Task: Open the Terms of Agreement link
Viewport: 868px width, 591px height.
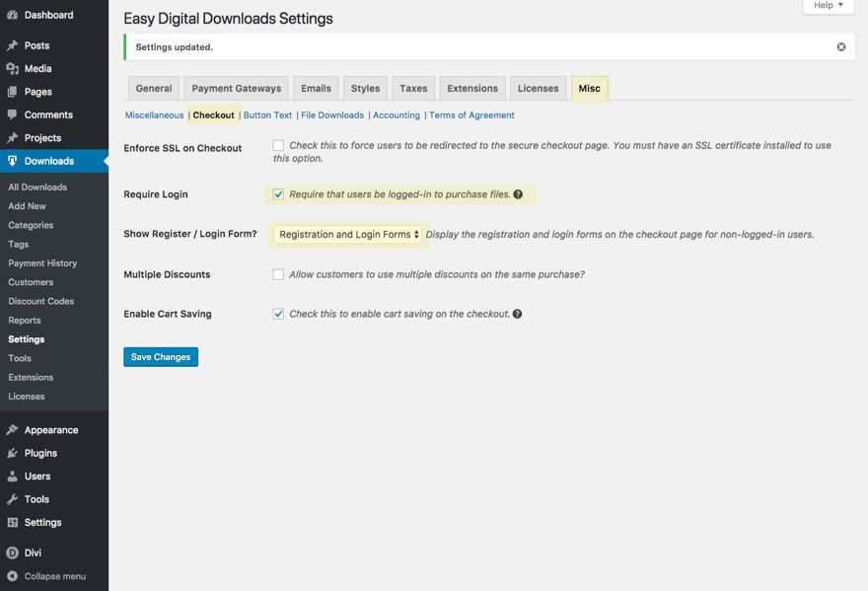Action: click(471, 115)
